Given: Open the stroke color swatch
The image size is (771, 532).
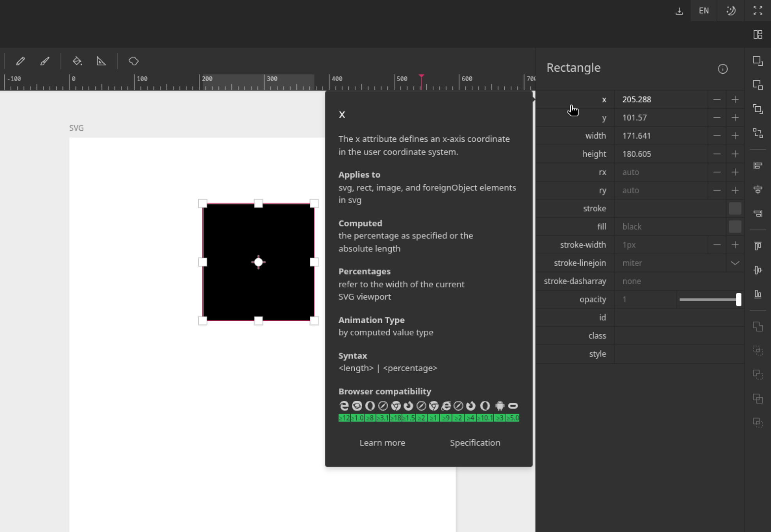Looking at the screenshot, I should pyautogui.click(x=735, y=209).
